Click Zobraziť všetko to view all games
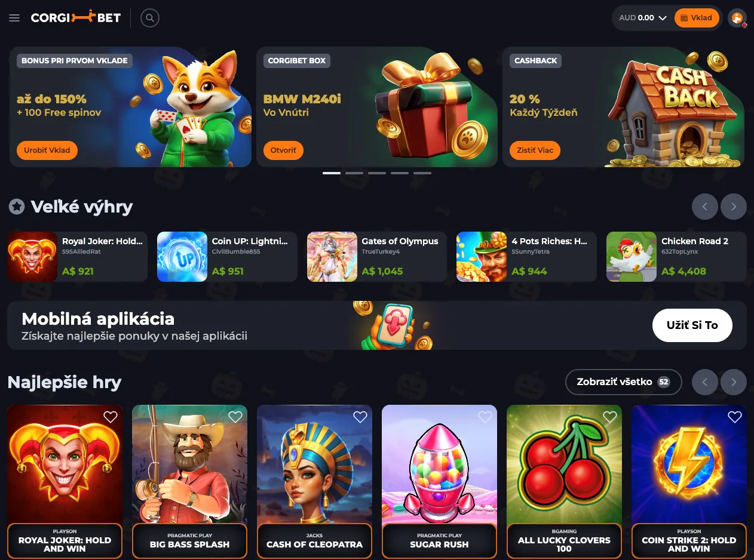The width and height of the screenshot is (754, 560). 624,382
